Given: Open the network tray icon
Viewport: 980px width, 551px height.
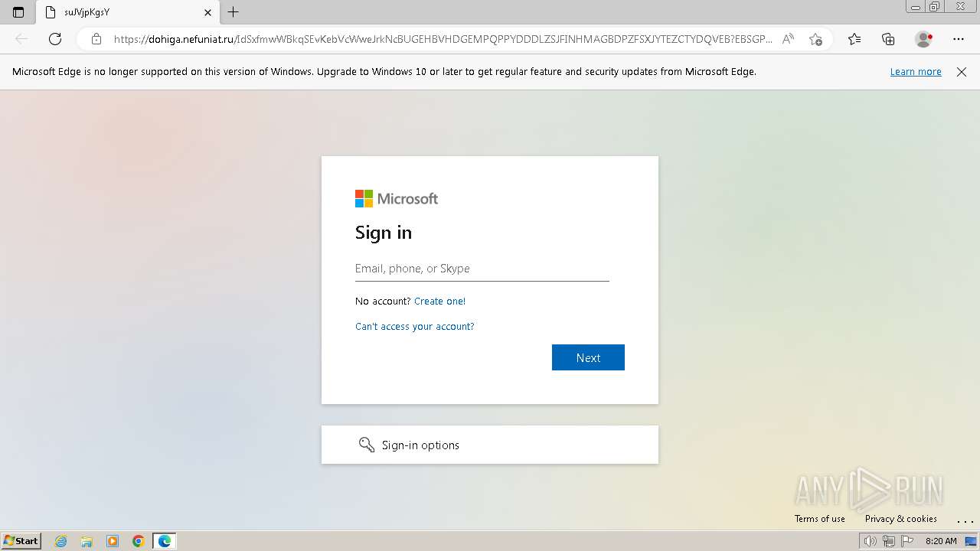Looking at the screenshot, I should click(889, 541).
